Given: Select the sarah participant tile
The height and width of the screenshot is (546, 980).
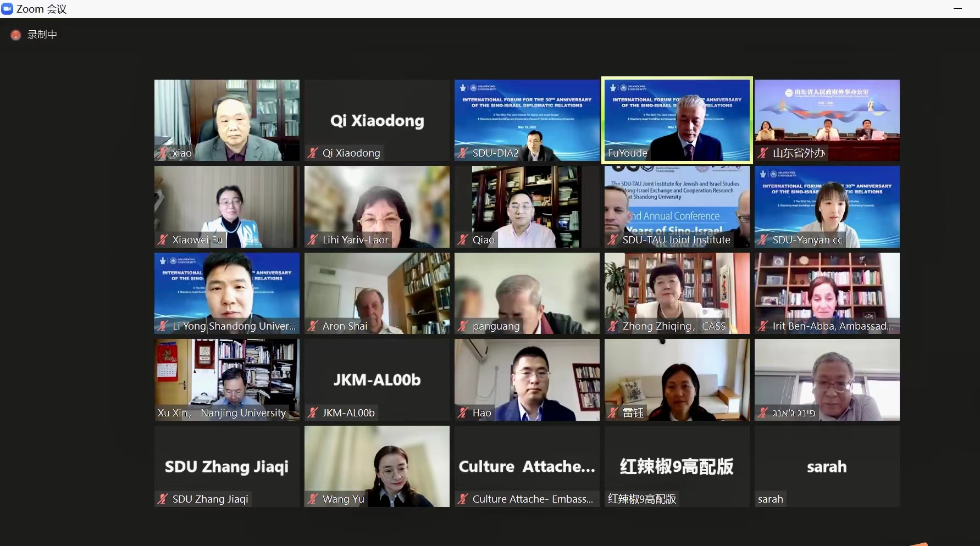Looking at the screenshot, I should point(827,466).
